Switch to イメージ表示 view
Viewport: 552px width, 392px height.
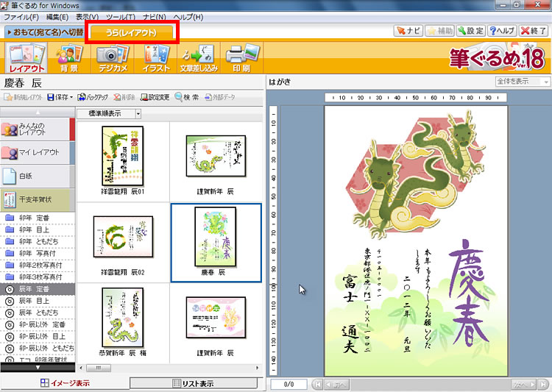pyautogui.click(x=65, y=383)
